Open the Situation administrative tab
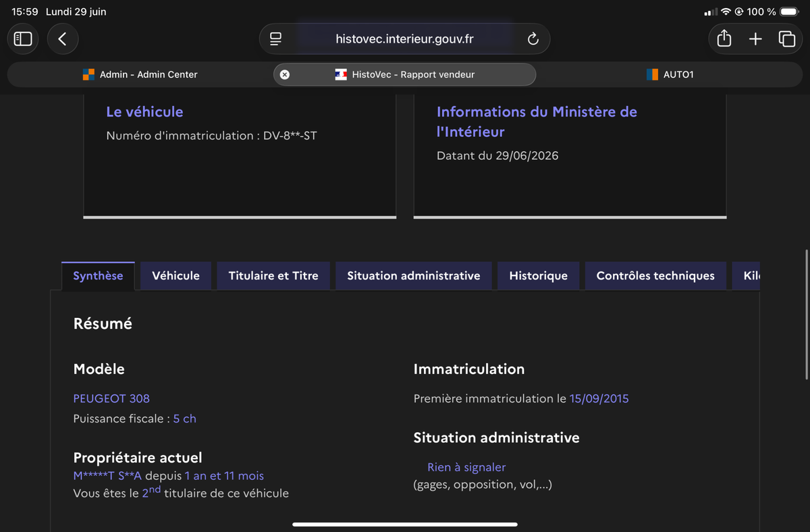810x532 pixels. click(x=414, y=275)
